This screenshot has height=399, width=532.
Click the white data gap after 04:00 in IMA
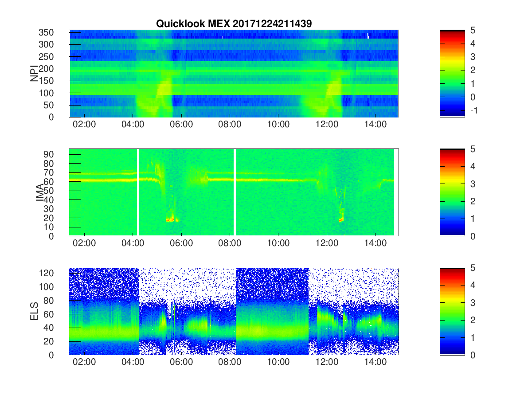point(138,192)
